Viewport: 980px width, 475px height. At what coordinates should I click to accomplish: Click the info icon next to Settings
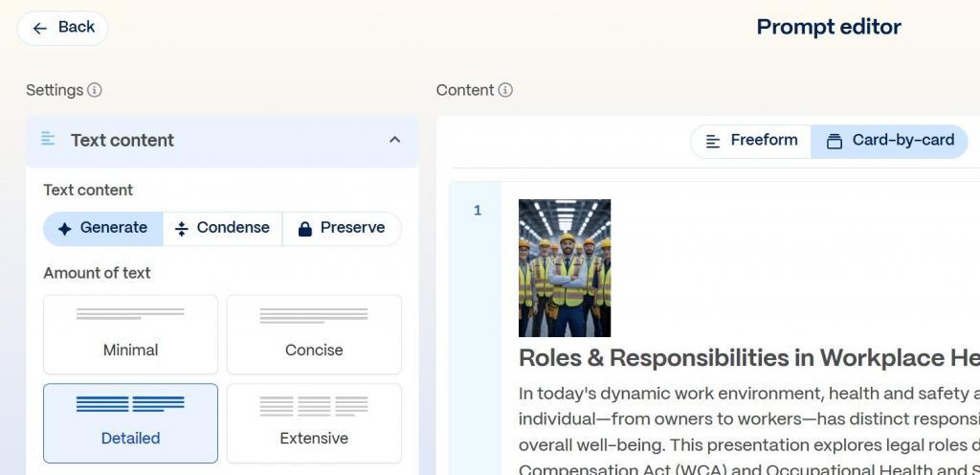click(95, 90)
